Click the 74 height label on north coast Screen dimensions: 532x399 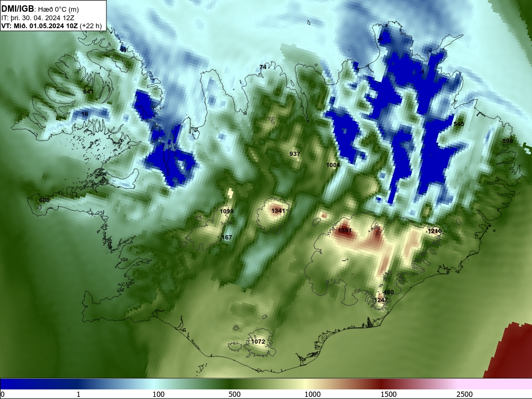pos(263,68)
